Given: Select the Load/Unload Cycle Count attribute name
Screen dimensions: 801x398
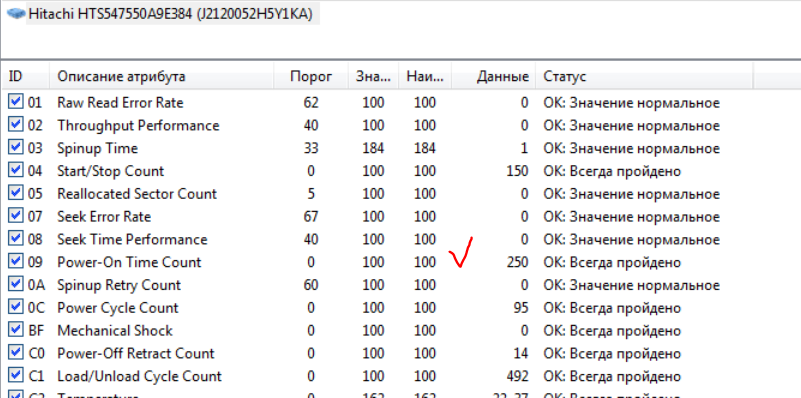Looking at the screenshot, I should tap(139, 377).
